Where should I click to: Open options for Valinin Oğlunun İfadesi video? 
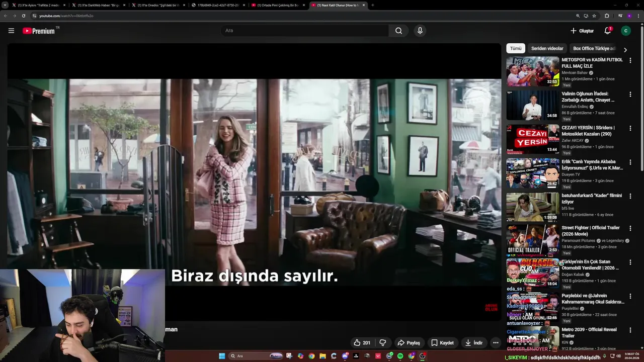click(x=630, y=94)
